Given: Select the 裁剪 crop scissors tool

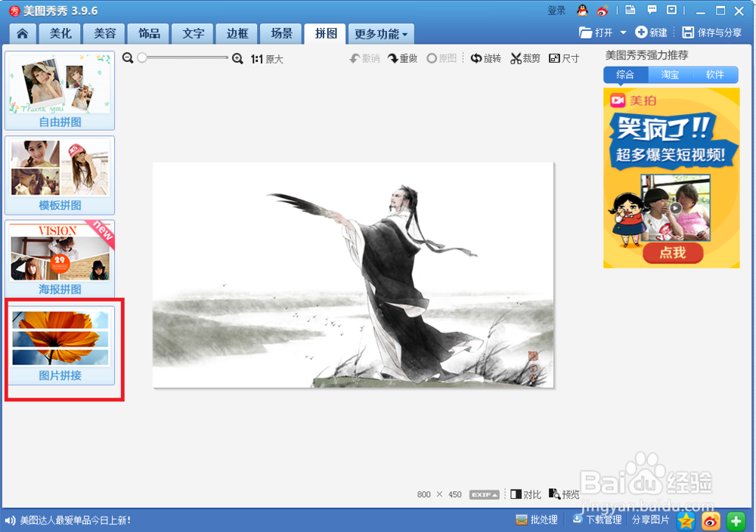Looking at the screenshot, I should click(525, 58).
